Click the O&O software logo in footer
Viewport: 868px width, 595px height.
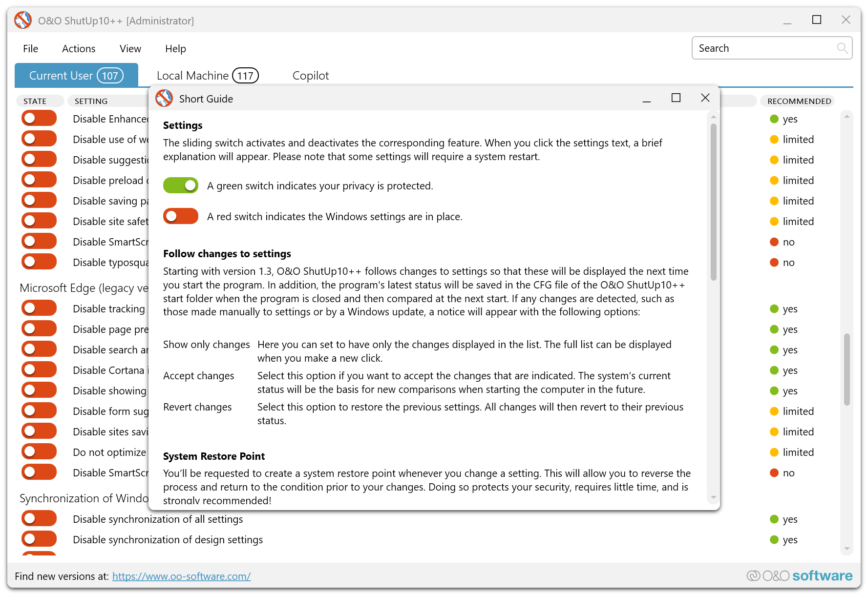(800, 576)
